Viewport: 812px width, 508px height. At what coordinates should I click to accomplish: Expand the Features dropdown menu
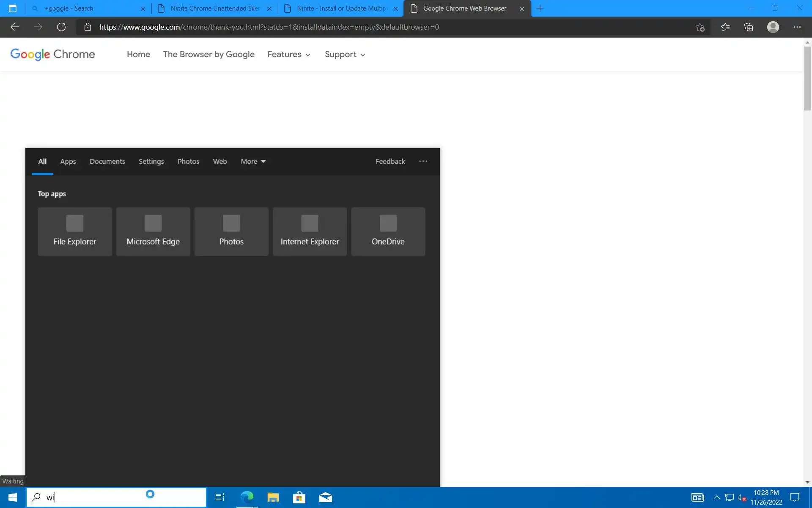289,55
